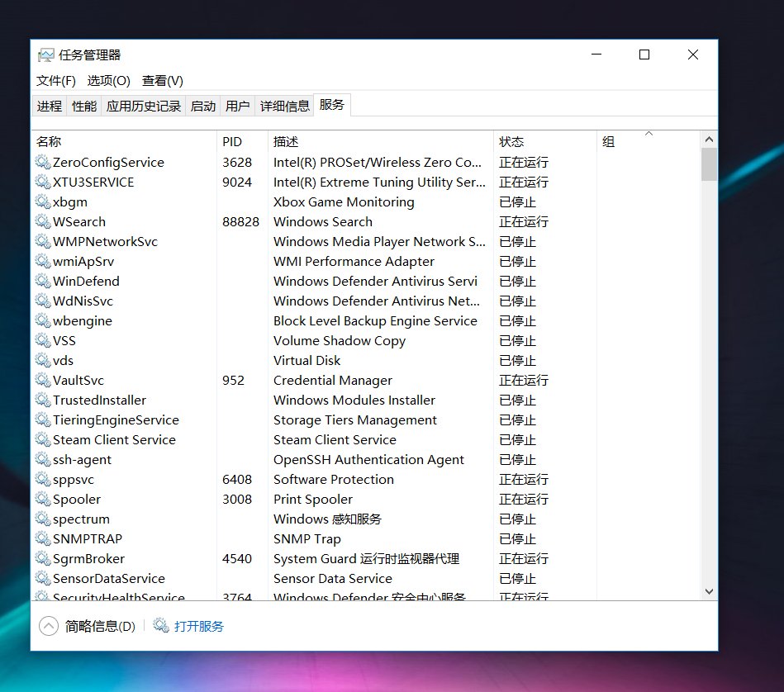Click the Steam Client Service icon
Screen dimensions: 784x692
coord(43,439)
